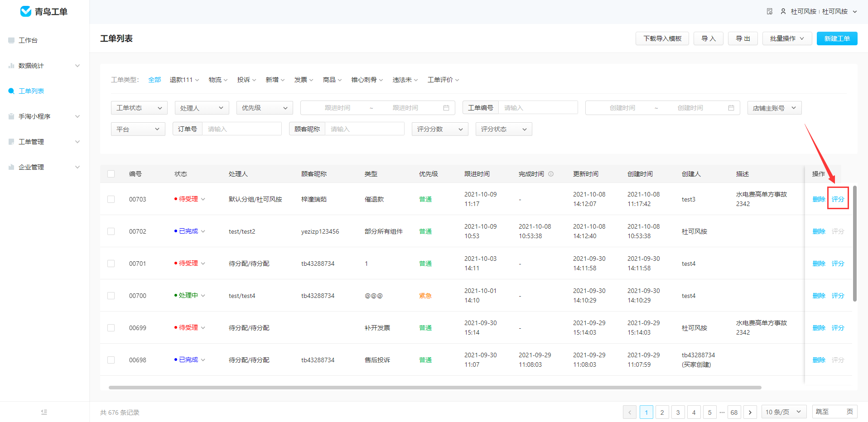Open the 工单状态 filter dropdown
Image resolution: width=868 pixels, height=422 pixels.
point(139,108)
